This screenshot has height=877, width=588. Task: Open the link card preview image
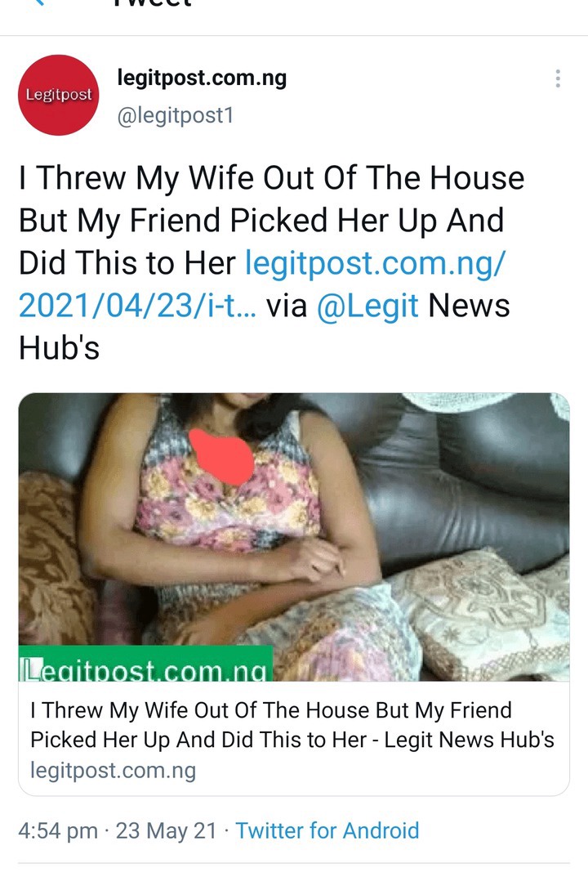(294, 537)
